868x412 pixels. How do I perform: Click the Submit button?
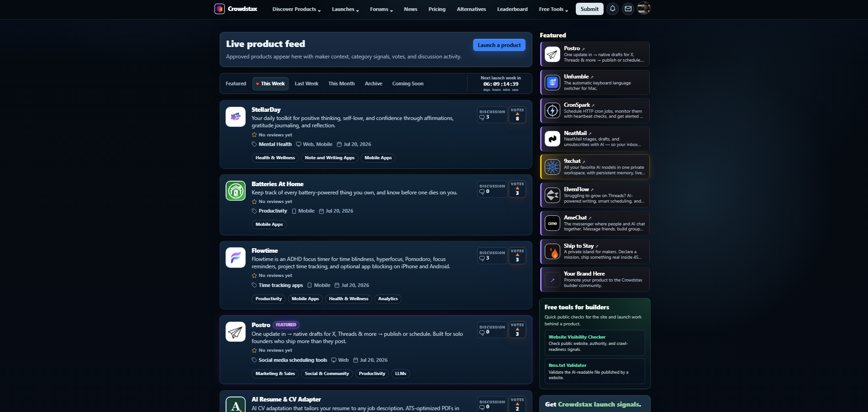coord(589,9)
